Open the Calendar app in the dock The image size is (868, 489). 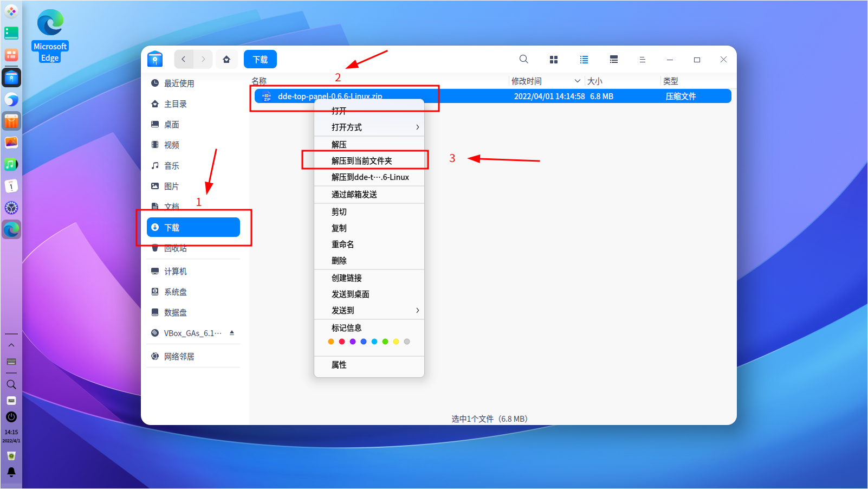point(11,186)
